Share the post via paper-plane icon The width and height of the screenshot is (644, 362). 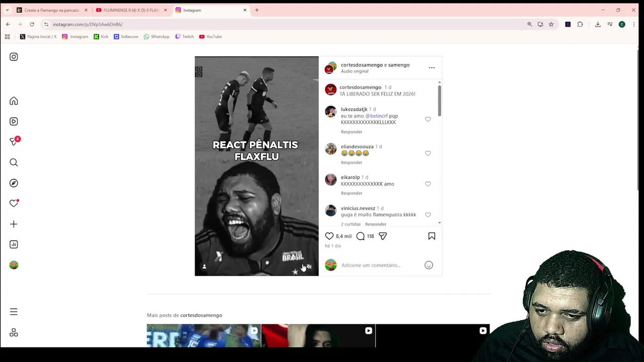tap(383, 236)
